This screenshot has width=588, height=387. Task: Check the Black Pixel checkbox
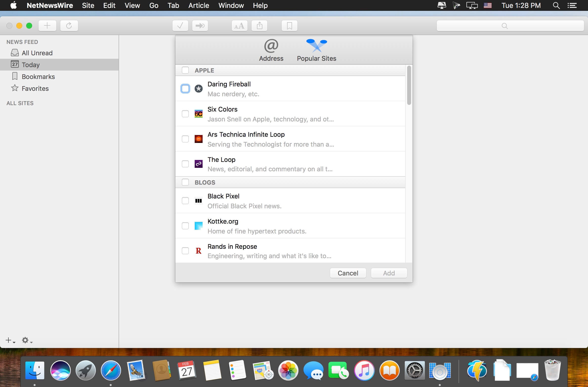pyautogui.click(x=185, y=201)
